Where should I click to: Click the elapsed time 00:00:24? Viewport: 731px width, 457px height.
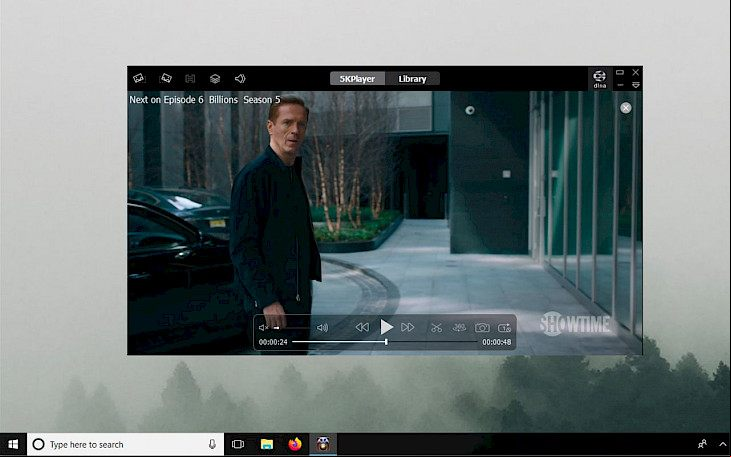273,342
